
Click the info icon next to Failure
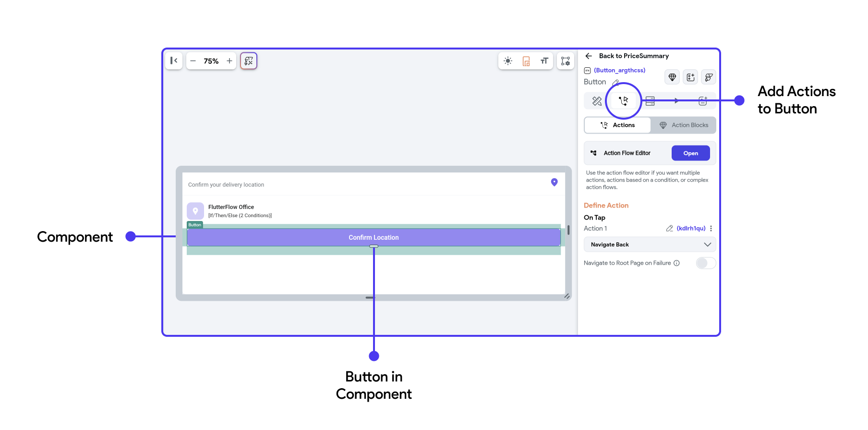tap(676, 263)
